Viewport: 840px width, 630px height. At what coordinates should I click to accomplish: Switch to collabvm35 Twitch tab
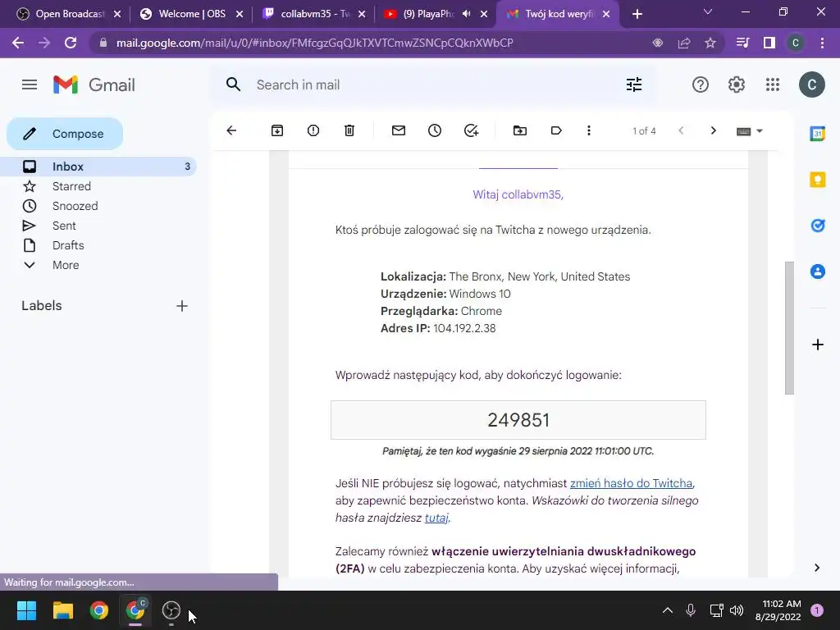point(314,14)
